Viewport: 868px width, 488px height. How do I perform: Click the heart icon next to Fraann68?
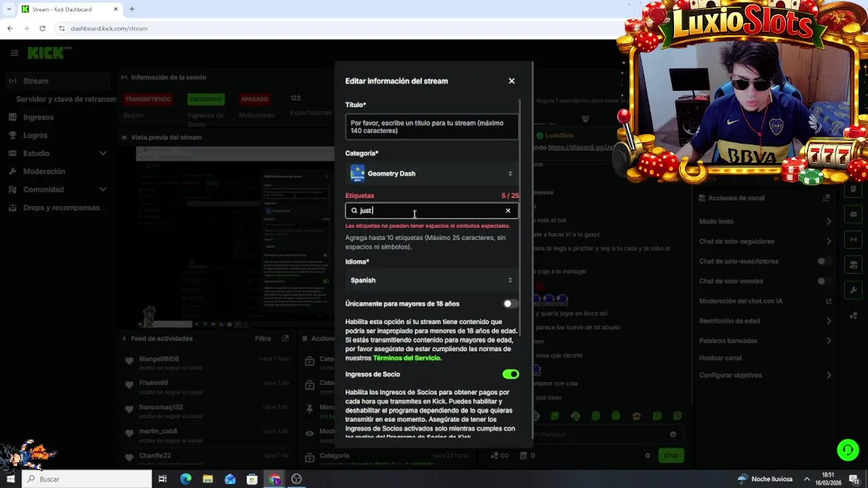pyautogui.click(x=129, y=384)
